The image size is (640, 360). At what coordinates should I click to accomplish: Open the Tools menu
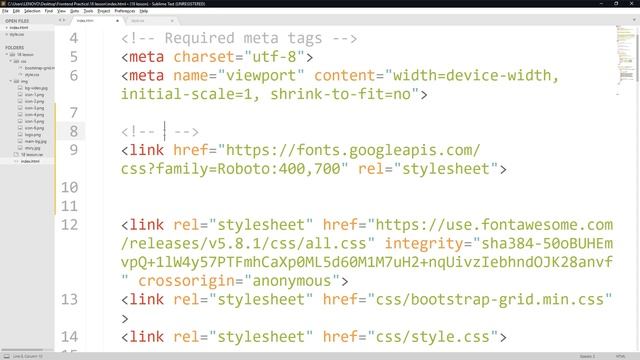coord(88,11)
